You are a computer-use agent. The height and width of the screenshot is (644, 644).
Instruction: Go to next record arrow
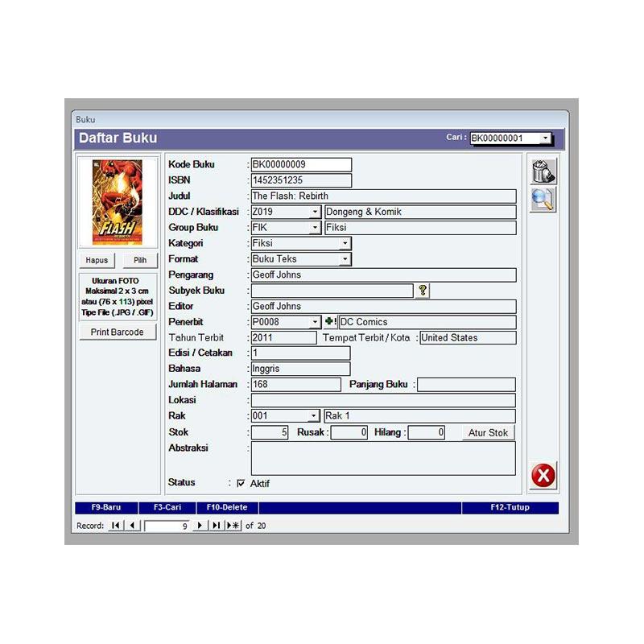point(200,526)
